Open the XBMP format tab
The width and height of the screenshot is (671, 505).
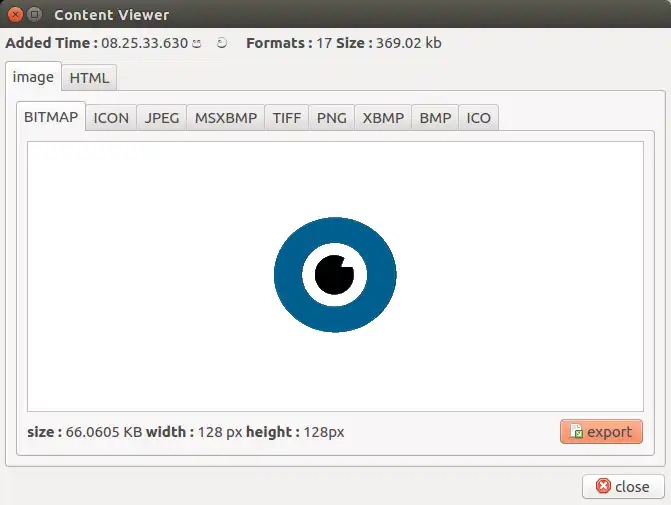pyautogui.click(x=383, y=118)
